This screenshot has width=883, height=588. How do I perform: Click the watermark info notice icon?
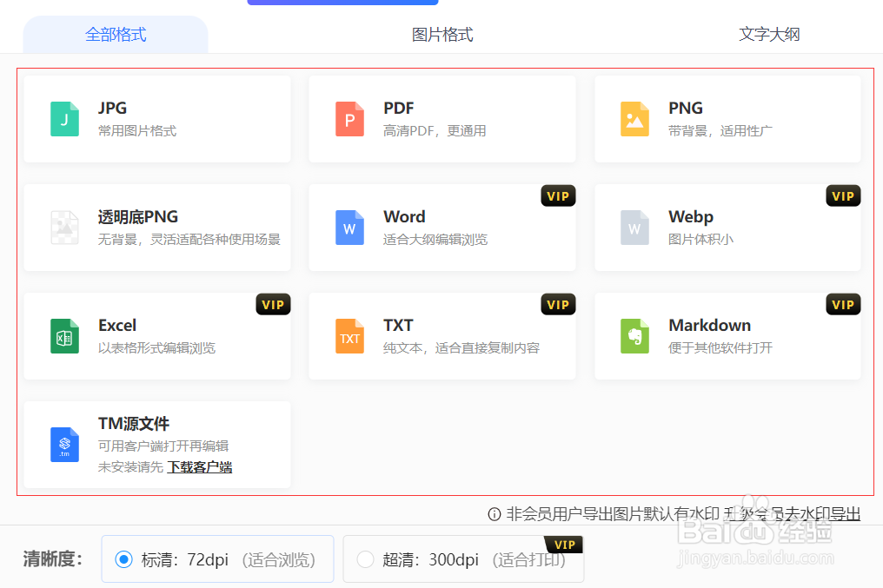(x=495, y=514)
